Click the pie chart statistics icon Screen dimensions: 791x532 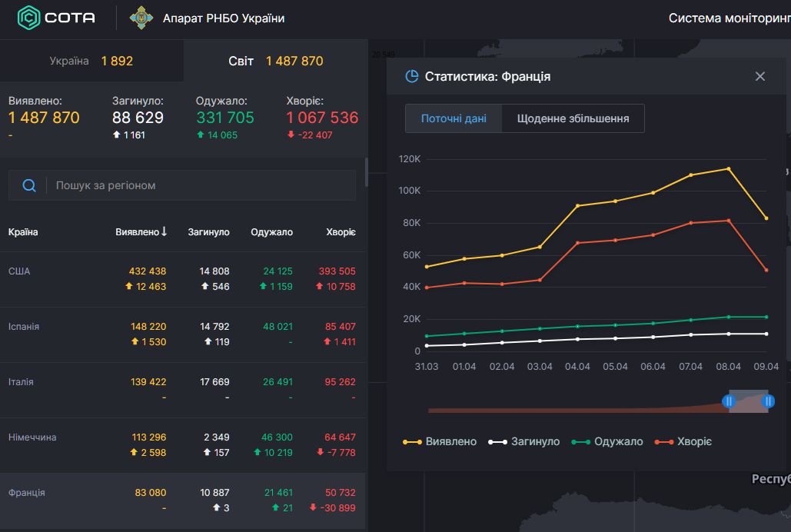(412, 76)
